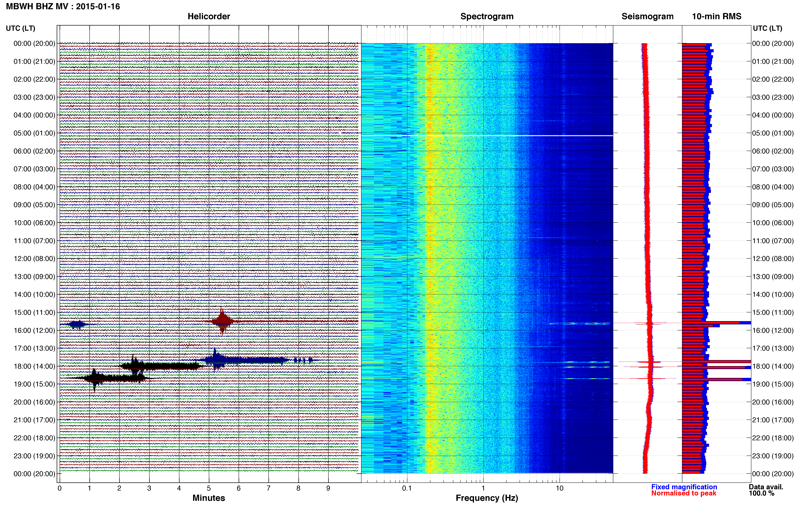Click the Frequency (Hz) axis label

coord(487,498)
